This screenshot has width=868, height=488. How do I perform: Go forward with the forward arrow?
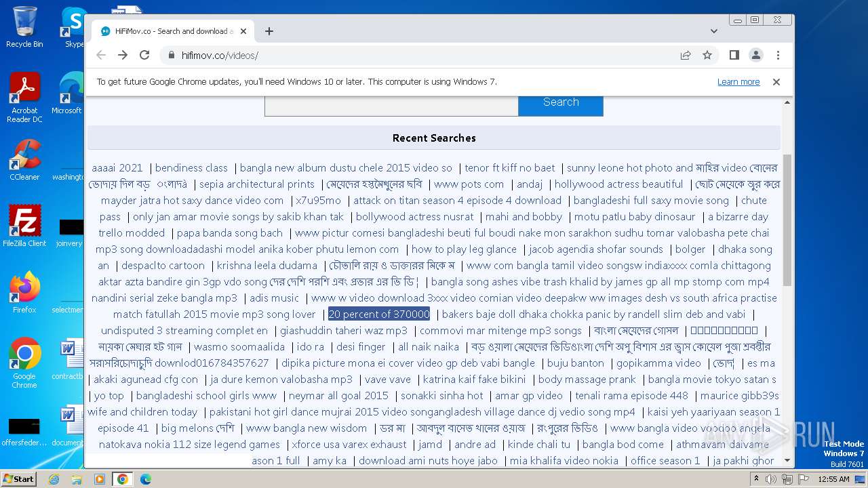[x=123, y=55]
